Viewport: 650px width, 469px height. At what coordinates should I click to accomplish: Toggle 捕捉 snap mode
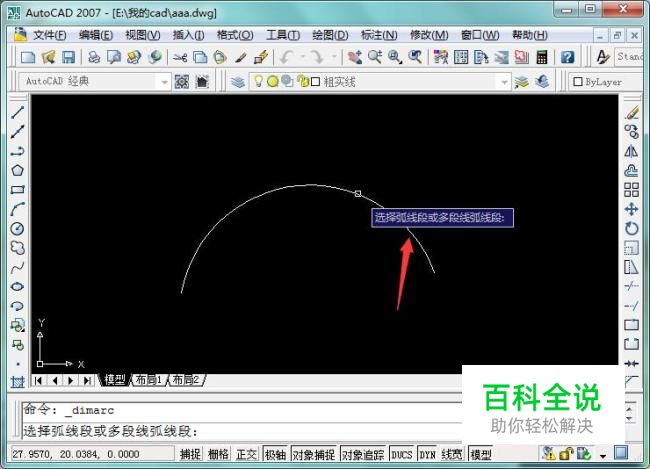(190, 454)
